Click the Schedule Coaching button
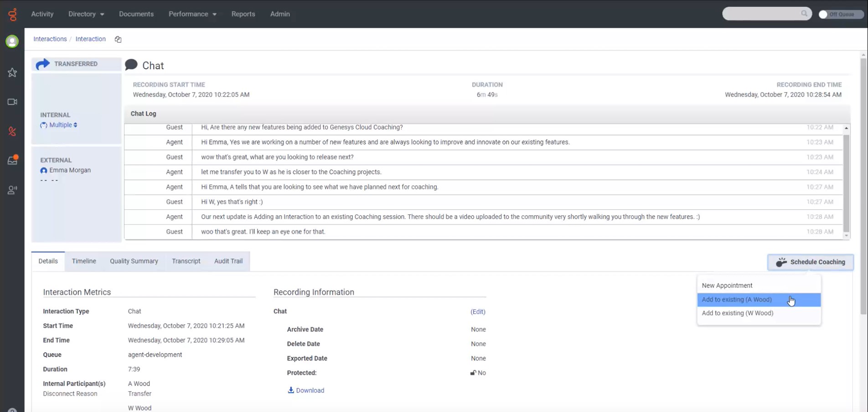Viewport: 868px width, 412px height. [810, 262]
